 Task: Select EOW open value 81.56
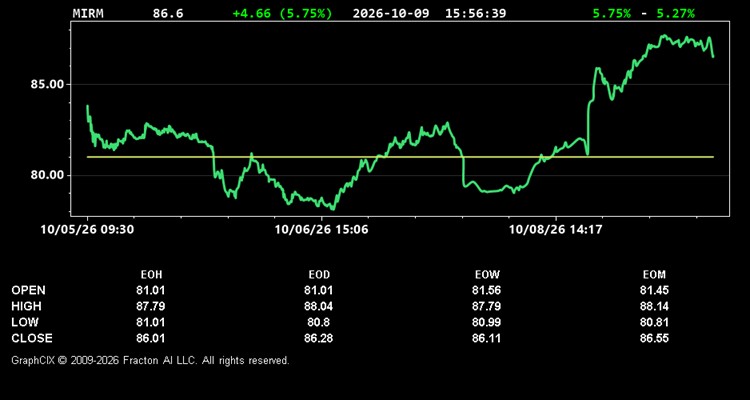click(486, 290)
